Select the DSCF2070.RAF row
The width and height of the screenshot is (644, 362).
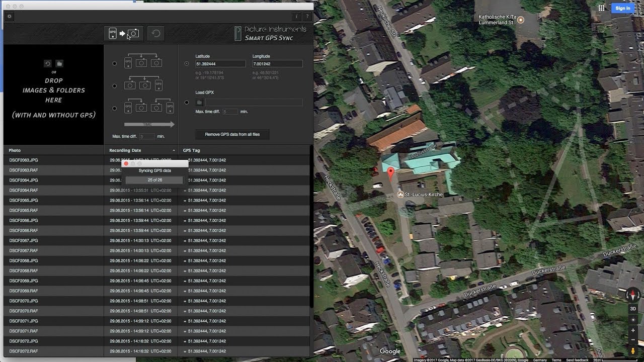(x=157, y=311)
